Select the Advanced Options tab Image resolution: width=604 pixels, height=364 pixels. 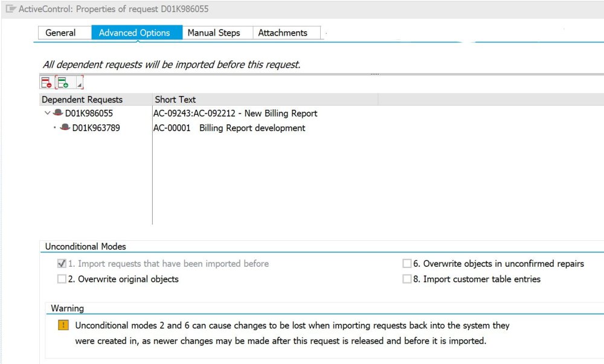point(134,33)
